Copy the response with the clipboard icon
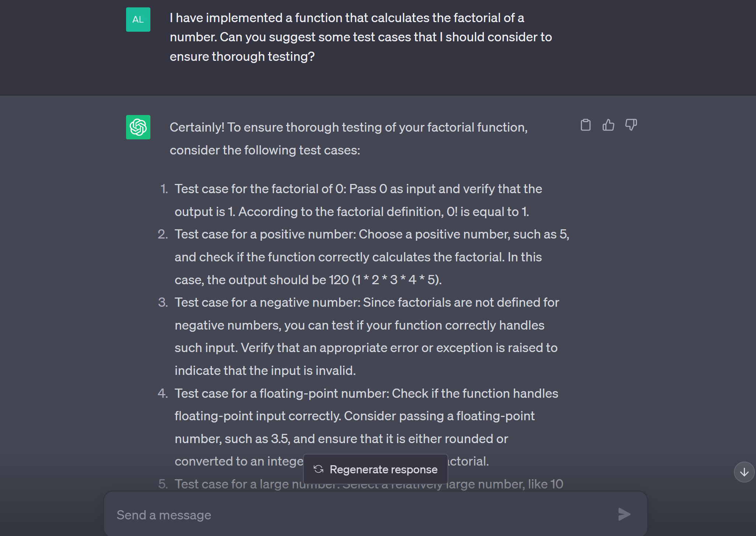Image resolution: width=756 pixels, height=536 pixels. click(585, 125)
